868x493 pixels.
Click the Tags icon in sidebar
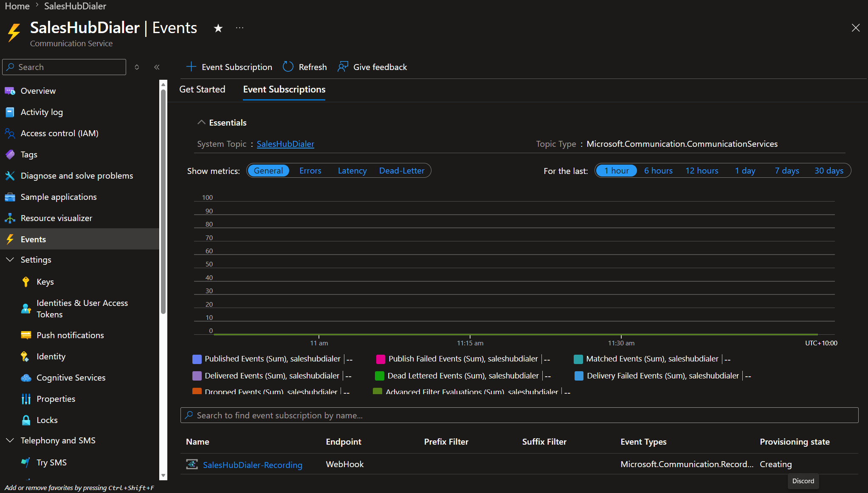point(10,154)
